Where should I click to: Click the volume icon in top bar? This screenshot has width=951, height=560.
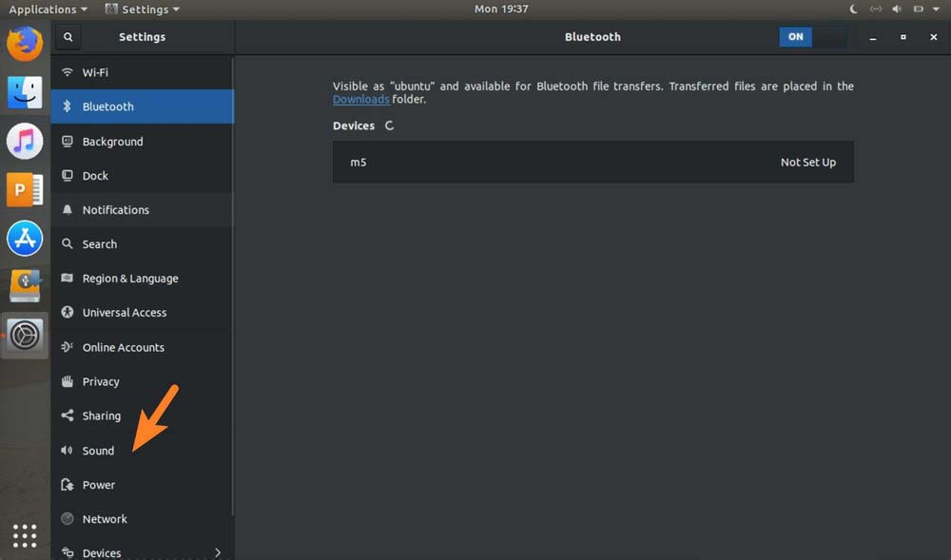tap(897, 10)
